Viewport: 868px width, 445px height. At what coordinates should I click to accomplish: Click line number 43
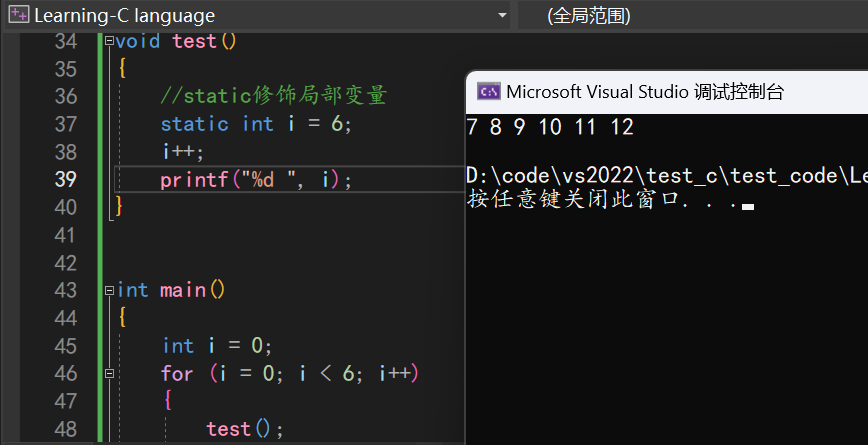[66, 290]
